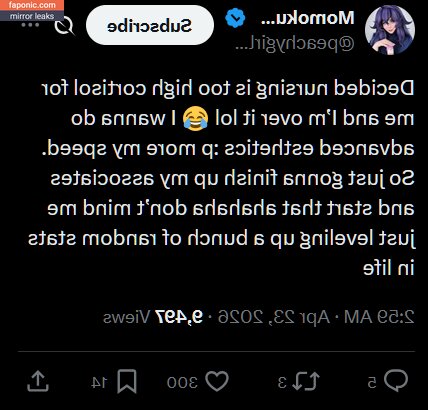Bookmark the tweet using the bookmark icon

tap(127, 381)
